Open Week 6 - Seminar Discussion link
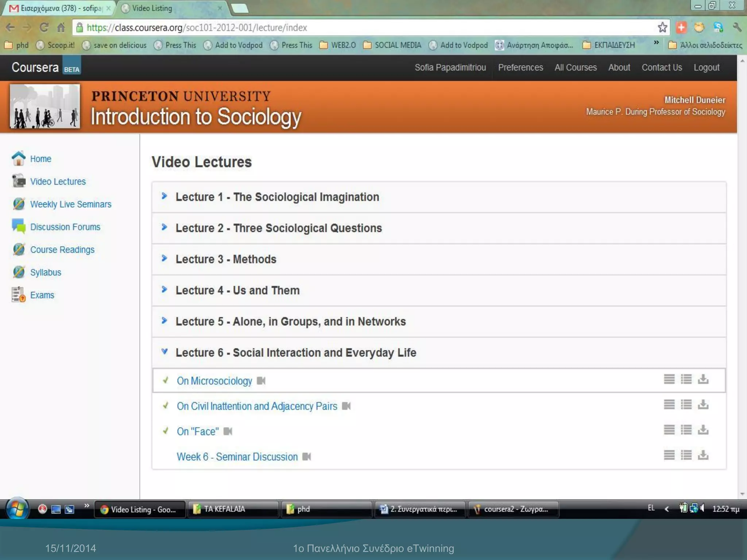This screenshot has height=560, width=747. pos(237,457)
